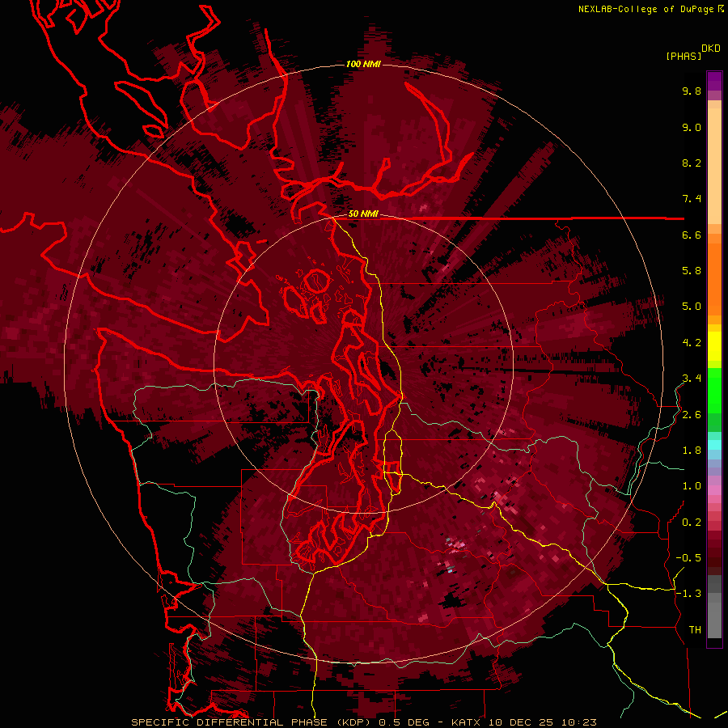The width and height of the screenshot is (728, 728).
Task: Pick the bright green color bar segment
Action: coord(714,390)
